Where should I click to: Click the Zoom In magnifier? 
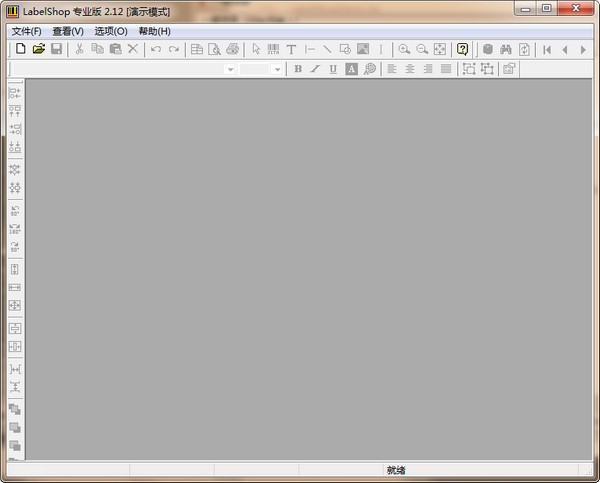click(404, 49)
